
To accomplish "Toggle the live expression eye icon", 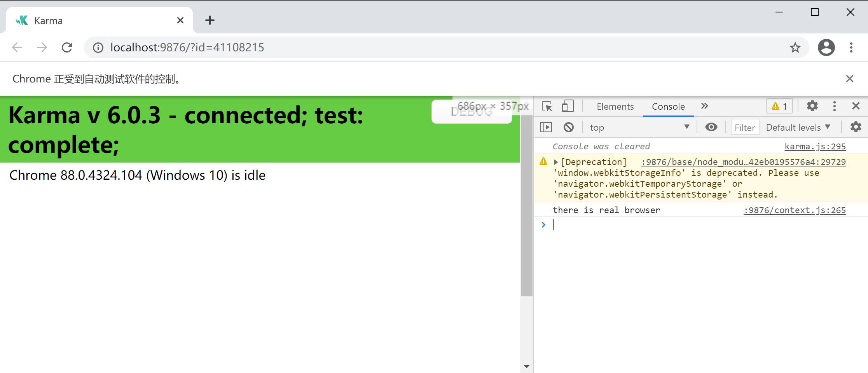I will 711,127.
